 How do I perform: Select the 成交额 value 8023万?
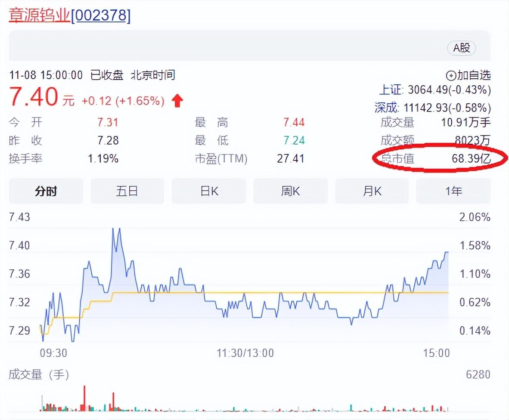click(473, 140)
